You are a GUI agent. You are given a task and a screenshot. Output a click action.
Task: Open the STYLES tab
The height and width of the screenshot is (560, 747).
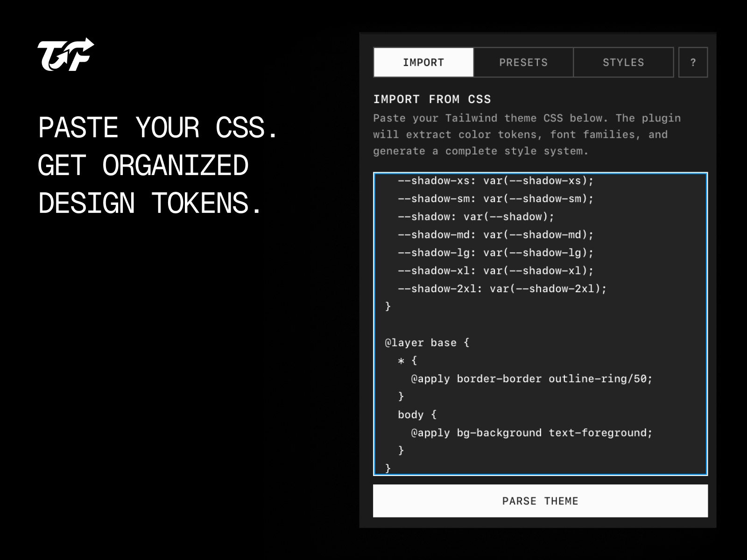coord(624,62)
